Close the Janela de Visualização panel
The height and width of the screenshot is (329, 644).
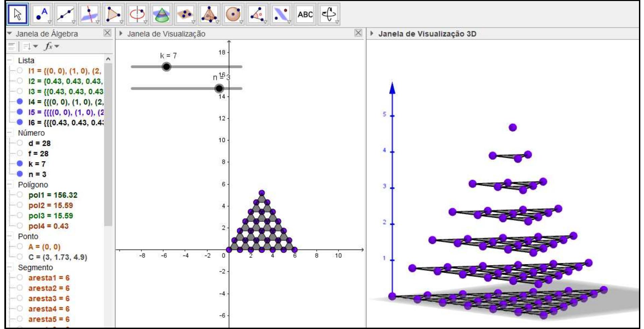click(x=358, y=33)
